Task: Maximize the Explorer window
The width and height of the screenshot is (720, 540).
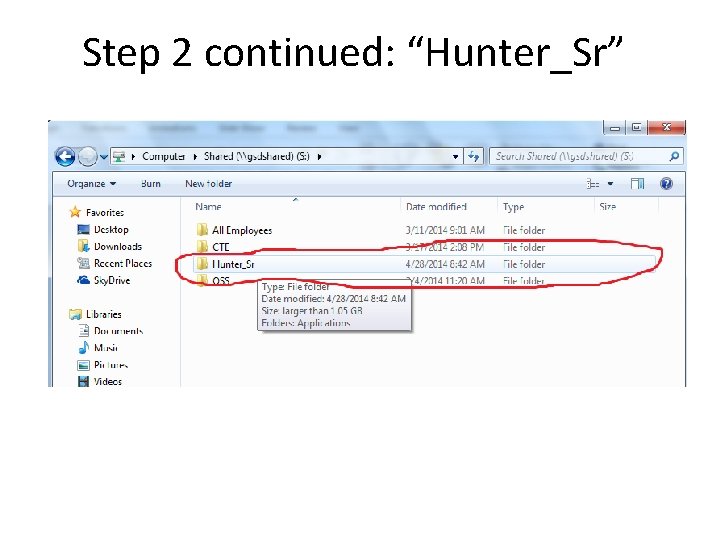Action: pos(636,128)
